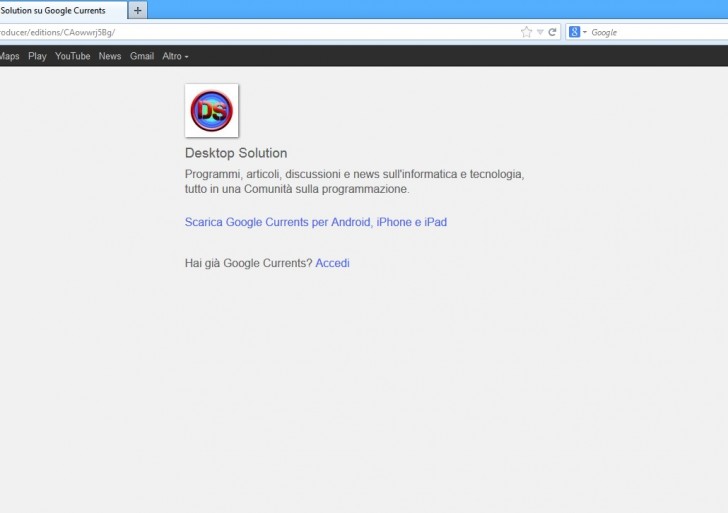This screenshot has width=728, height=513.
Task: Open Play from the Google bar
Action: click(x=37, y=56)
